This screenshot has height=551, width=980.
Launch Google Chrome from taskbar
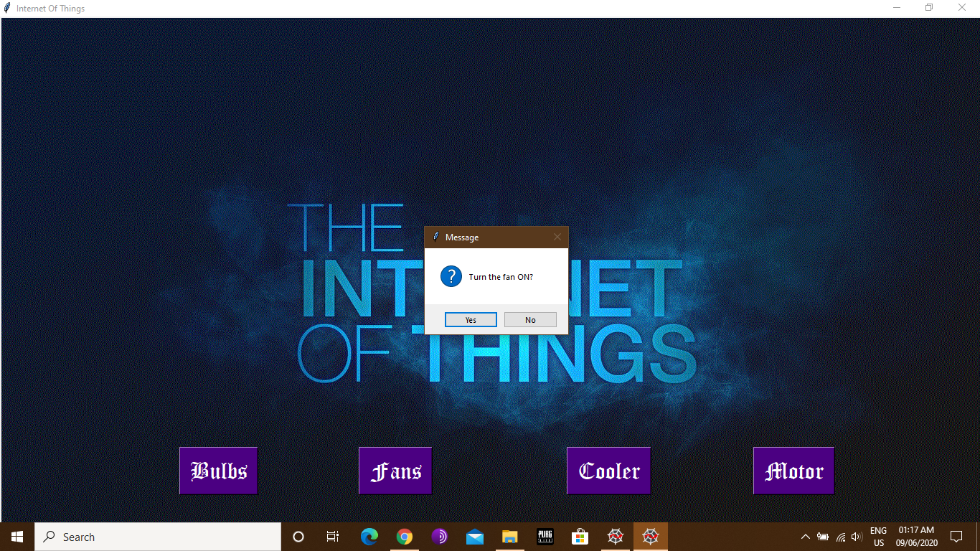click(x=405, y=537)
